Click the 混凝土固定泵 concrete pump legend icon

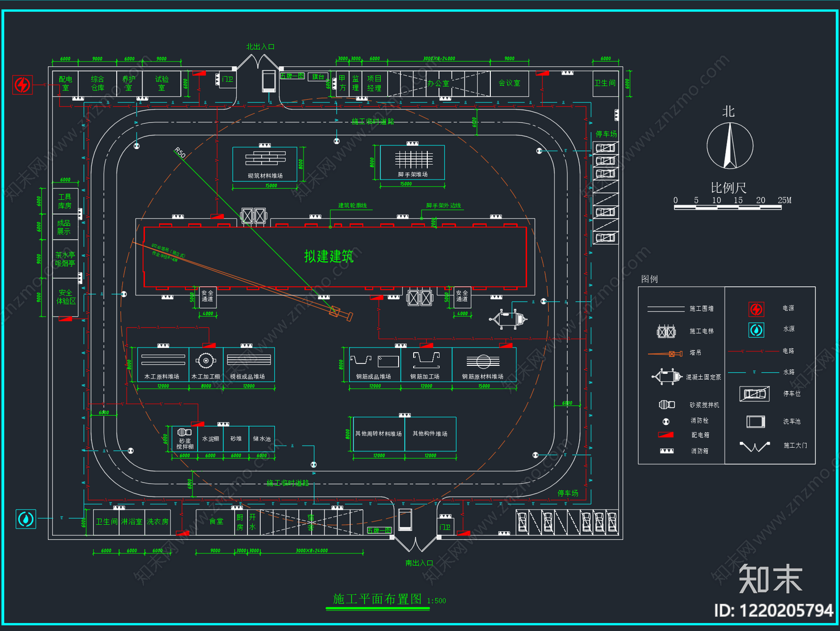coord(666,376)
